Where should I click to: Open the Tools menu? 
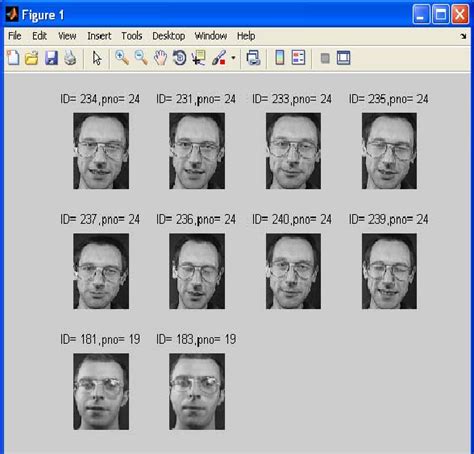pos(132,36)
